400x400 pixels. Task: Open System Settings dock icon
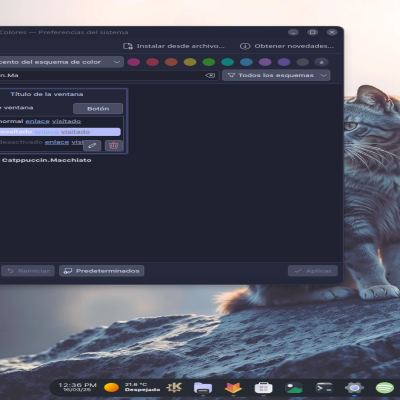(354, 388)
